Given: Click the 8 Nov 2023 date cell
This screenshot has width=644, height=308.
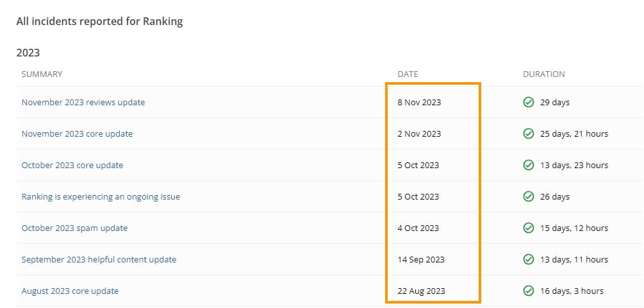Looking at the screenshot, I should [419, 103].
